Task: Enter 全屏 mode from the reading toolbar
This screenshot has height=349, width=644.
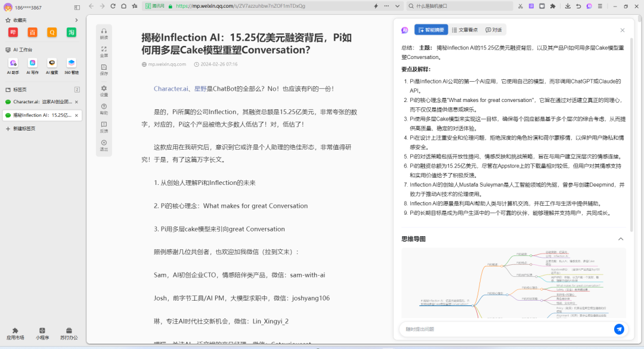Action: click(x=104, y=51)
